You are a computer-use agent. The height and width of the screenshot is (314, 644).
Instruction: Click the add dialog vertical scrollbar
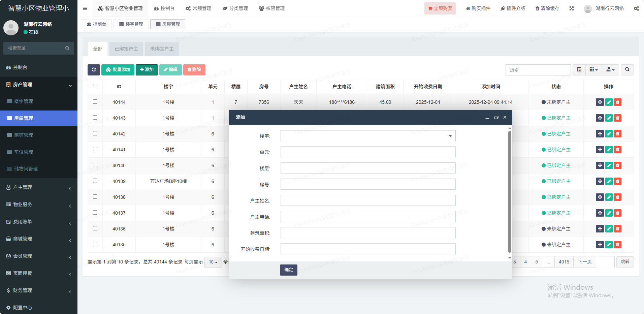tap(509, 192)
